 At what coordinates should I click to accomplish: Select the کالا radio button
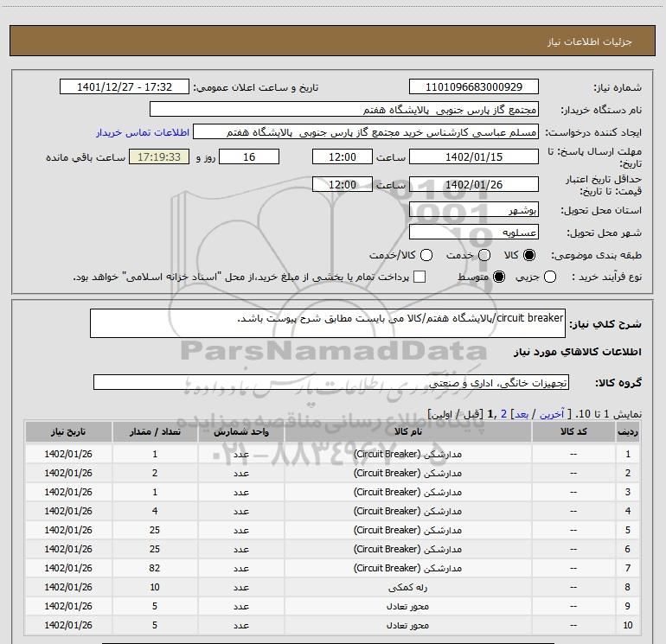pos(529,255)
